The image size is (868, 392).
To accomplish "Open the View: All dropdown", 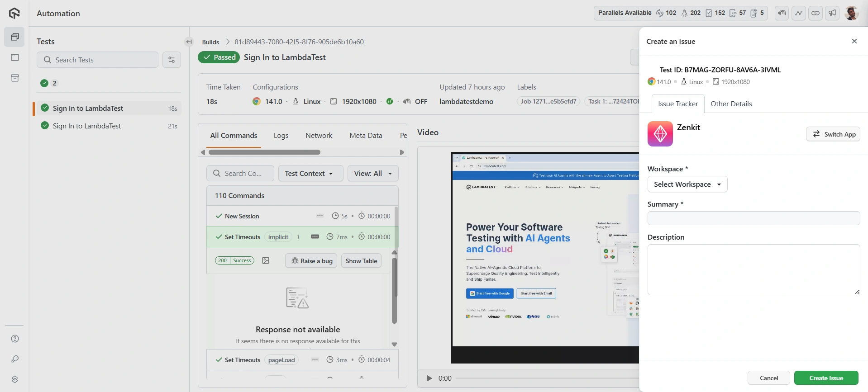I will pyautogui.click(x=372, y=173).
